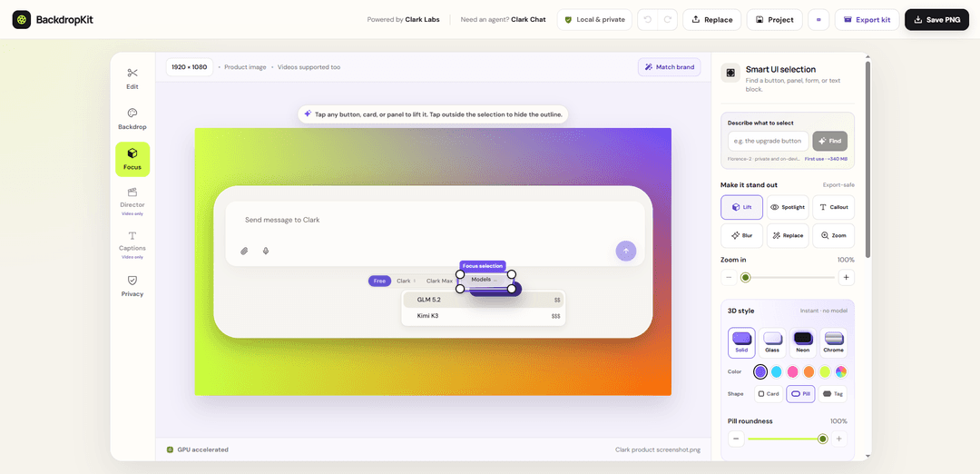
Task: Select the Callout effect
Action: 834,207
